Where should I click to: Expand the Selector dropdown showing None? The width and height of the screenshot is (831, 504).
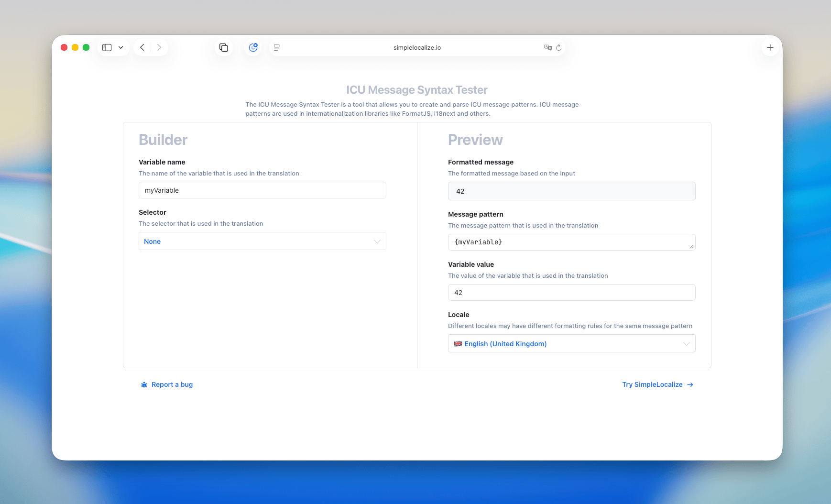[262, 241]
